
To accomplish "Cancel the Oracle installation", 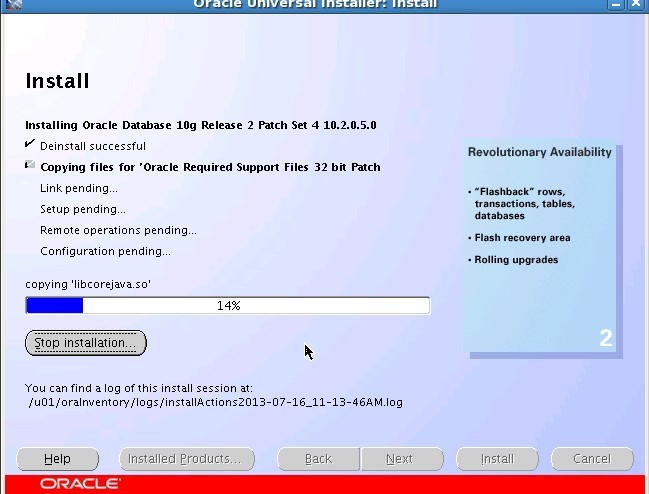I will click(x=592, y=459).
